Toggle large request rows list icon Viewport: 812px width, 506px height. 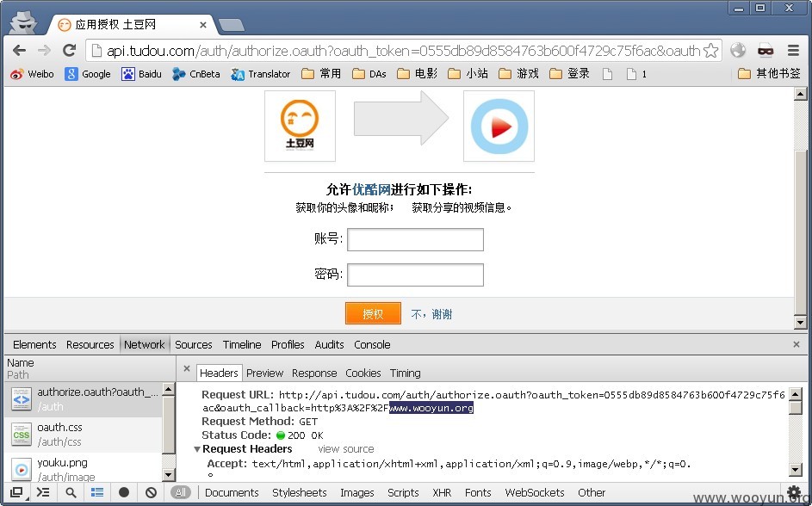(97, 492)
